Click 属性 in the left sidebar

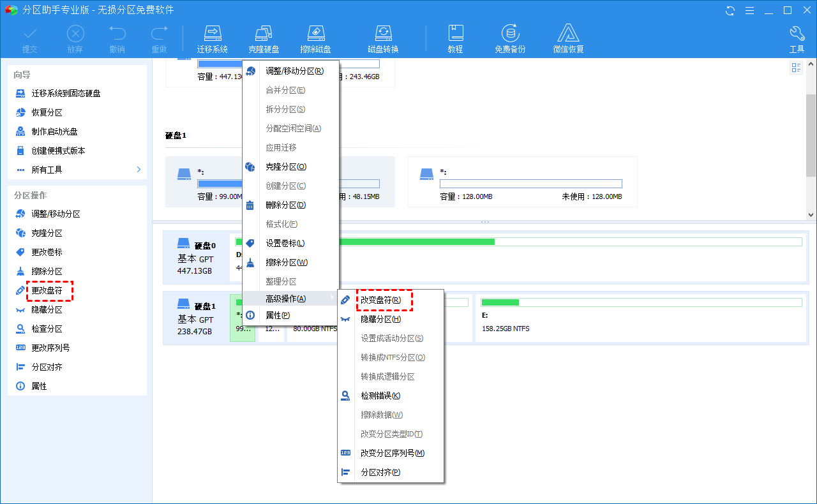point(39,386)
